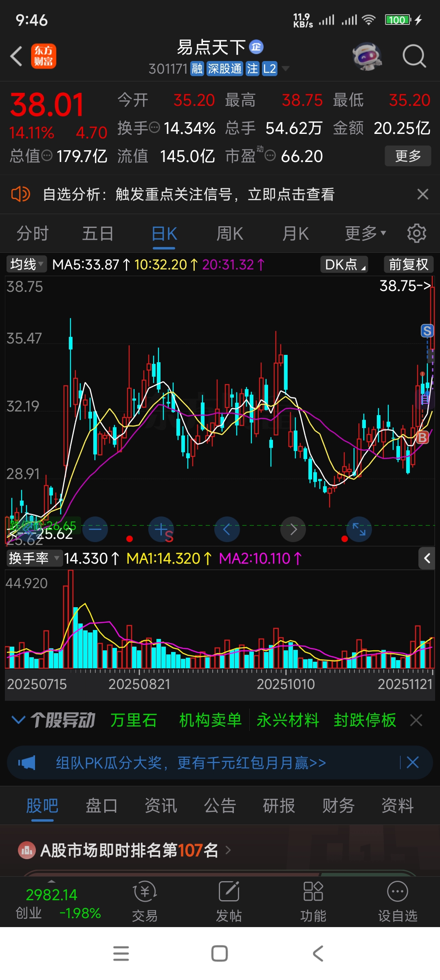Viewport: 440px width, 980px height.
Task: Tap the 换手 info icon
Action: (154, 128)
